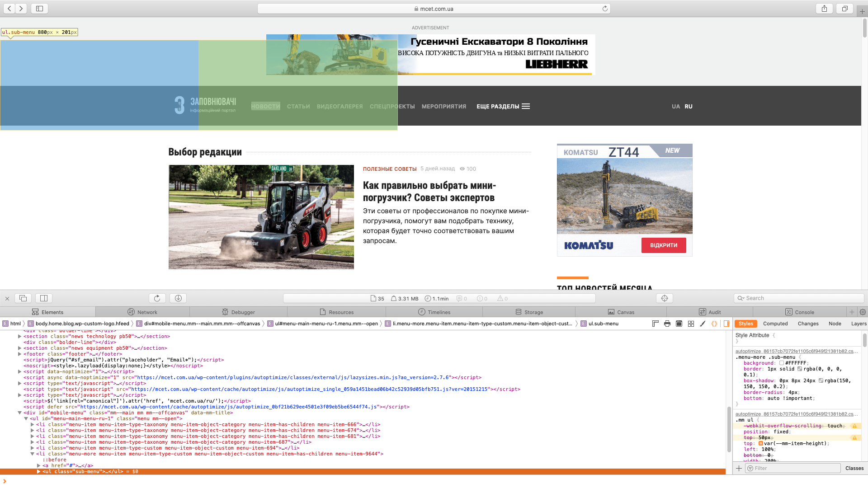Toggle print styles with the printer icon
868x488 pixels.
click(667, 324)
